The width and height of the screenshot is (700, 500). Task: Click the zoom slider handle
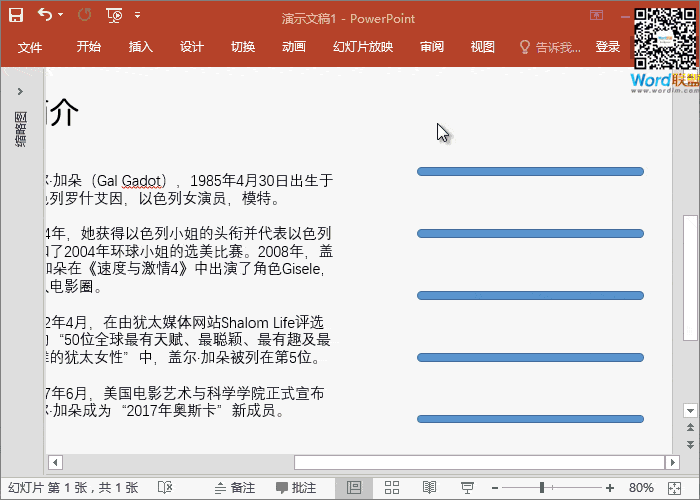(542, 488)
